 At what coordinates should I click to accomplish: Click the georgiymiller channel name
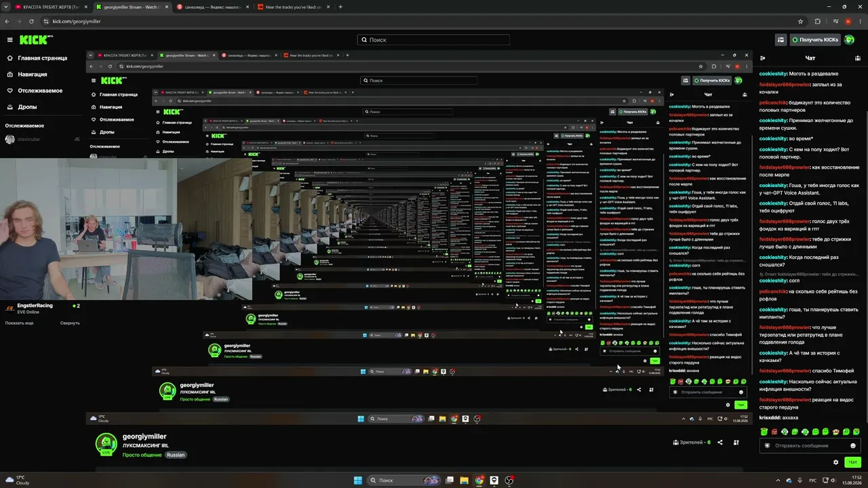pos(144,436)
